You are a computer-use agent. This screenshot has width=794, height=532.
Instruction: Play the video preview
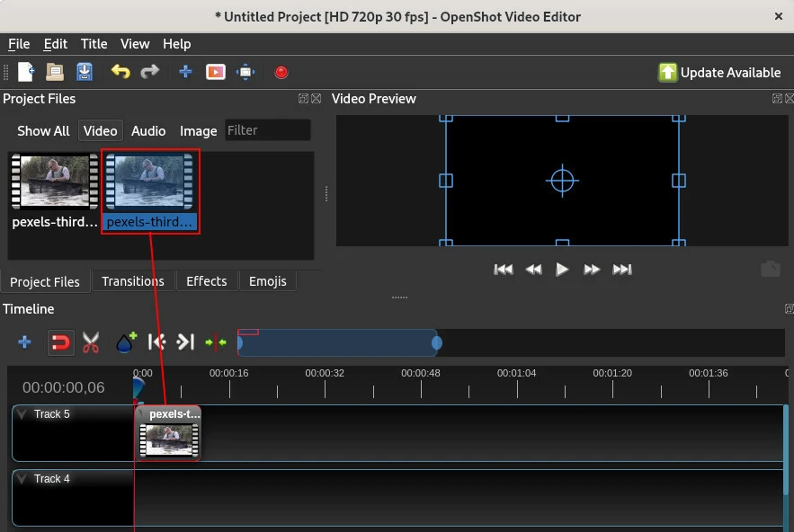point(562,269)
